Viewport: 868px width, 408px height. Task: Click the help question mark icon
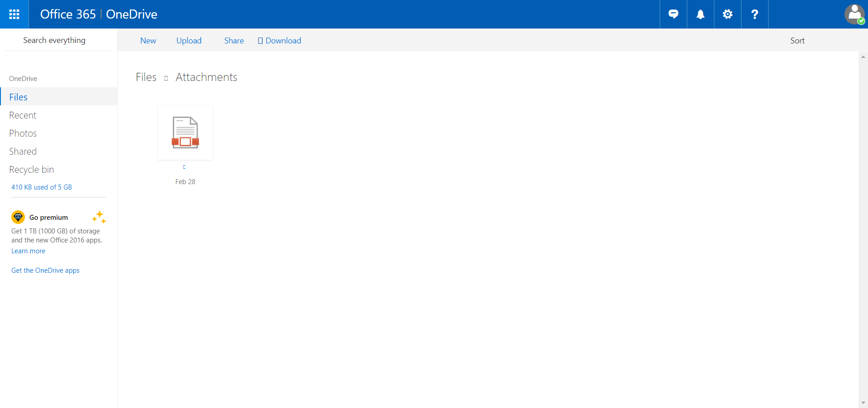[x=755, y=14]
